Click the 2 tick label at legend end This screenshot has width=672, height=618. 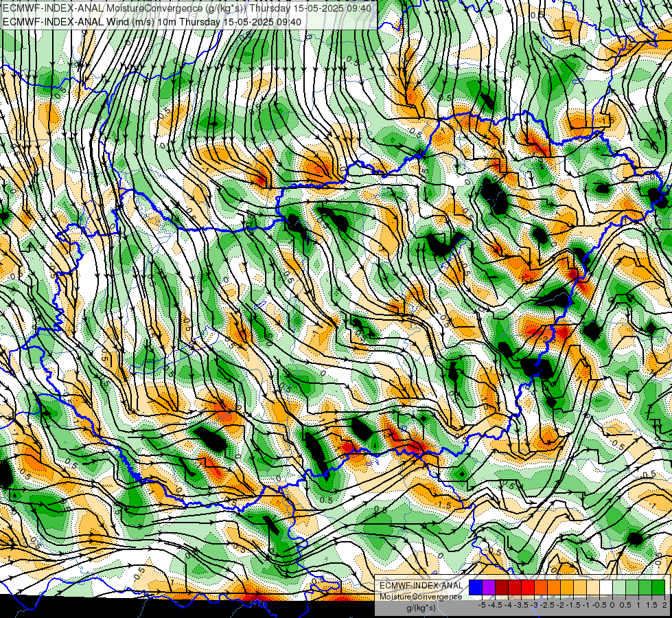tap(664, 605)
